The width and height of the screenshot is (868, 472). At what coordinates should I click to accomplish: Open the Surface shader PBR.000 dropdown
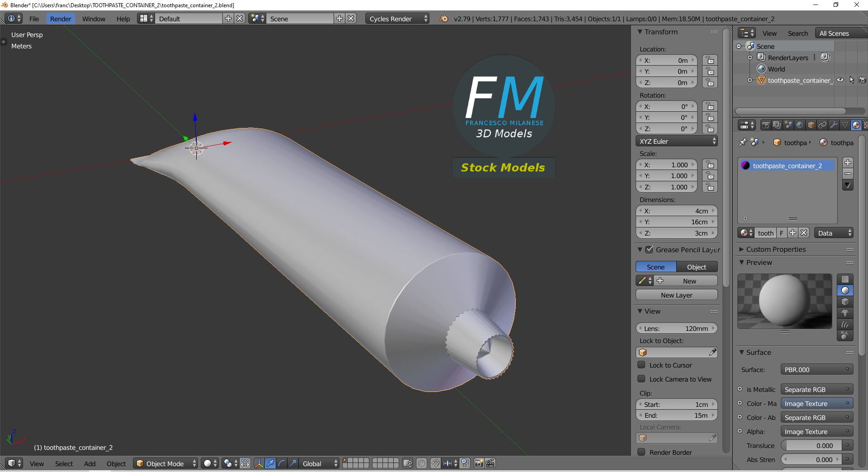pos(816,370)
